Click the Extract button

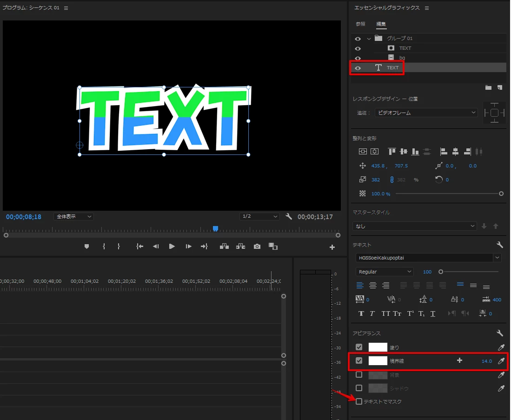click(x=240, y=247)
